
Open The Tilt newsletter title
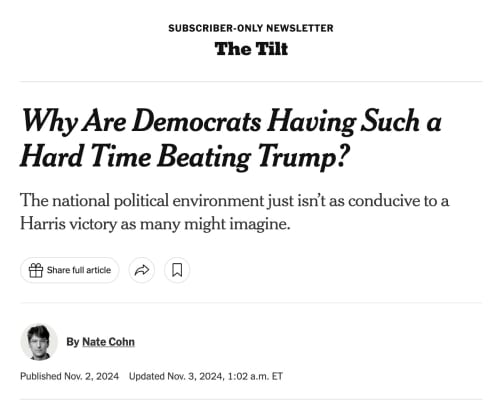(251, 49)
